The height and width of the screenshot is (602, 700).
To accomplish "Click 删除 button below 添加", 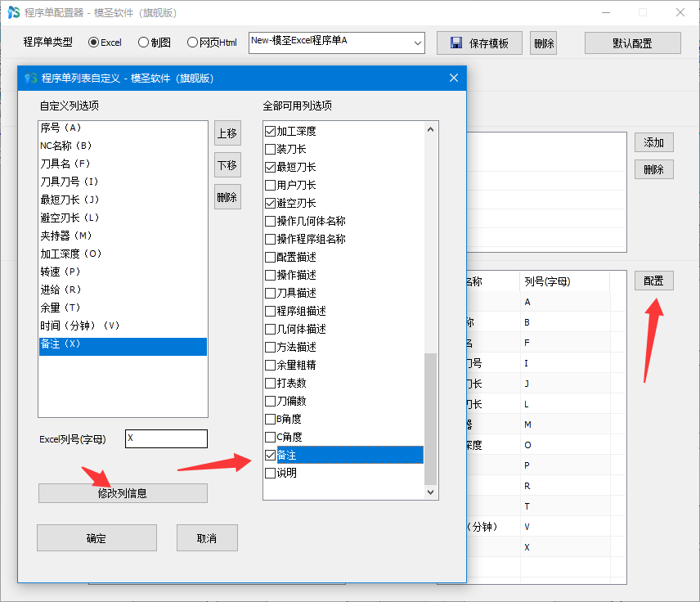I will 654,169.
